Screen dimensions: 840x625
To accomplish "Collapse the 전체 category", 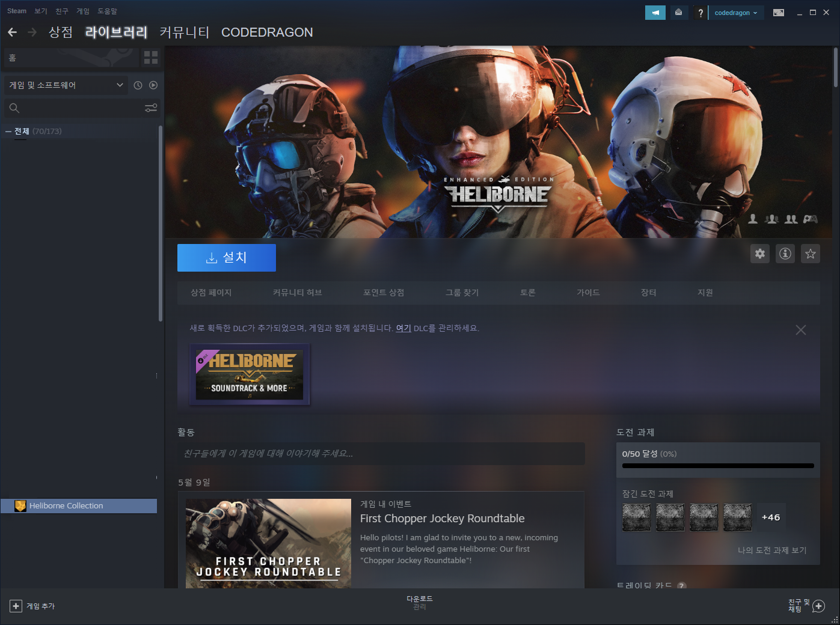I will [x=8, y=131].
